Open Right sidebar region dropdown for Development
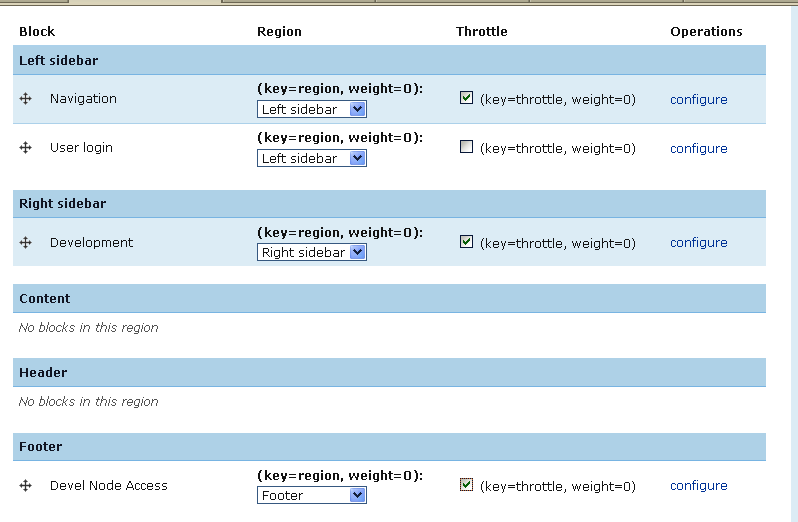 point(311,252)
